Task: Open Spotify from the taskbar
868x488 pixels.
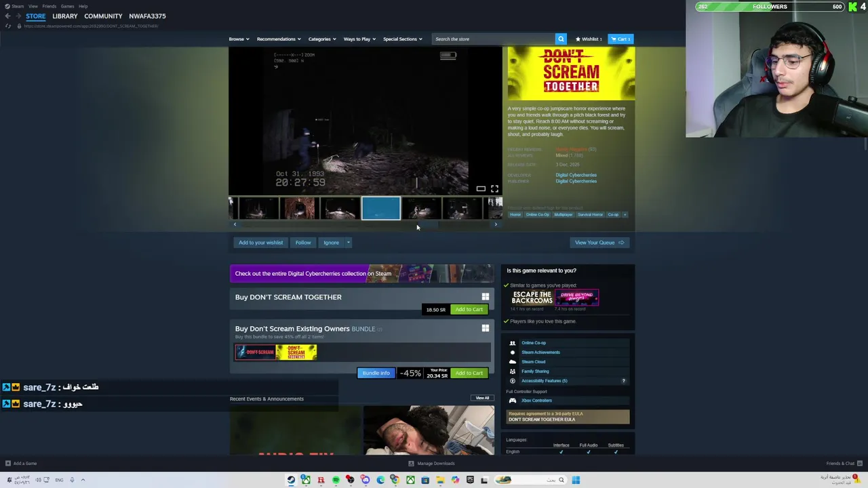Action: (x=336, y=480)
